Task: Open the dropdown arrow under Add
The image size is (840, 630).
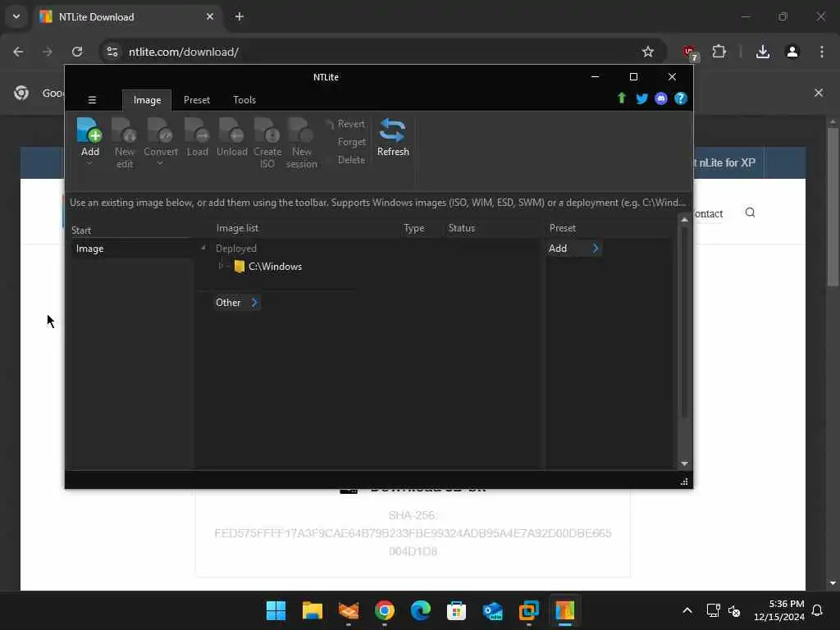Action: (x=89, y=163)
